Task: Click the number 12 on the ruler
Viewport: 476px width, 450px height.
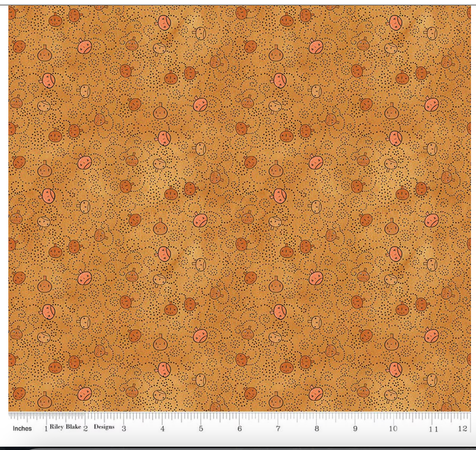Action: pyautogui.click(x=461, y=428)
